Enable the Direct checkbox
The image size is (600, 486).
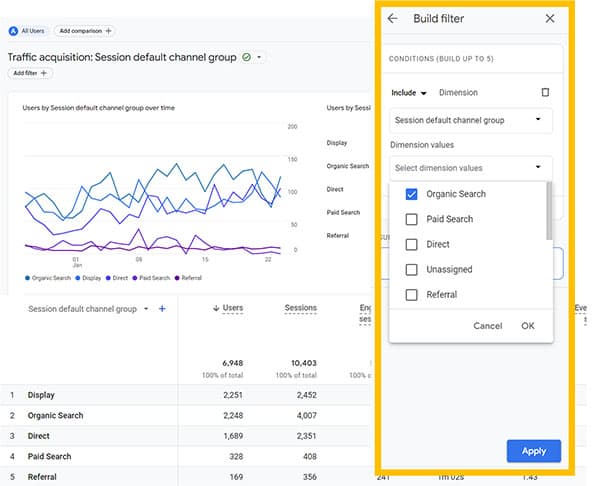pyautogui.click(x=411, y=244)
